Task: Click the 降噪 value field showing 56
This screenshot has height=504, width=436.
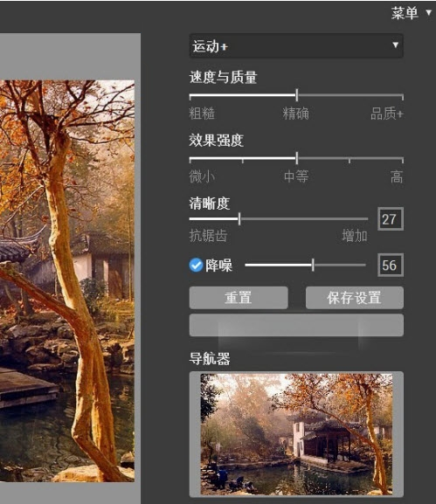Action: point(391,266)
